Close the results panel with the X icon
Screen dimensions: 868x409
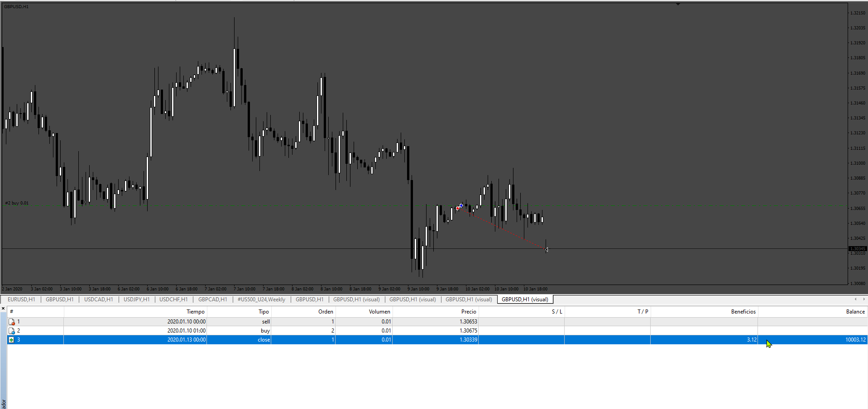[3, 309]
